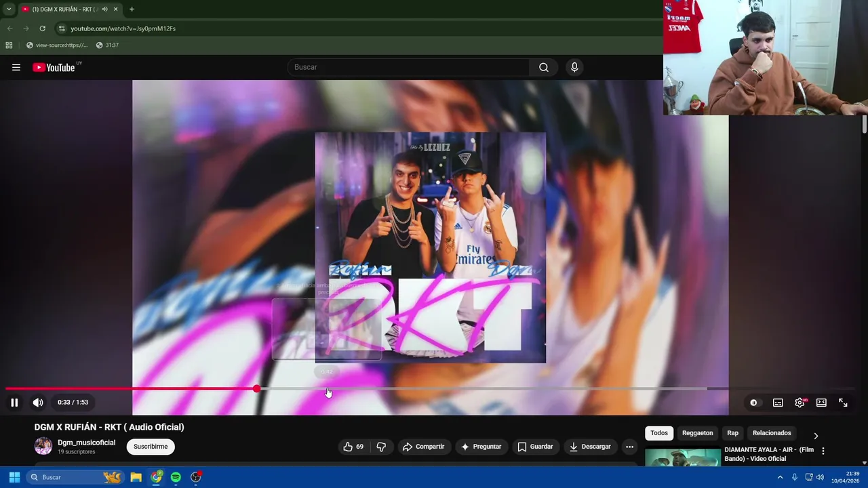Select the Todos filter chip

click(659, 433)
